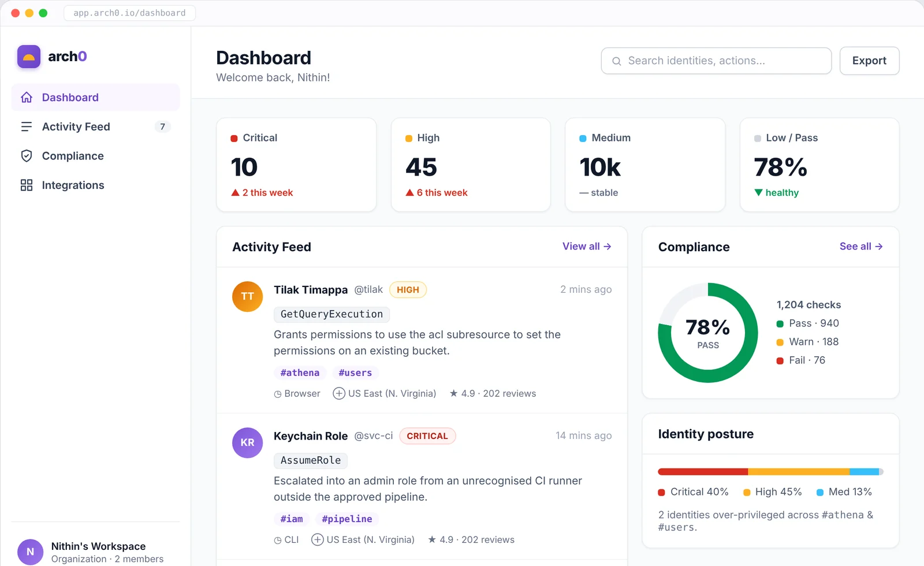
Task: Click the globe icon in Keychain Role entry
Action: point(317,539)
